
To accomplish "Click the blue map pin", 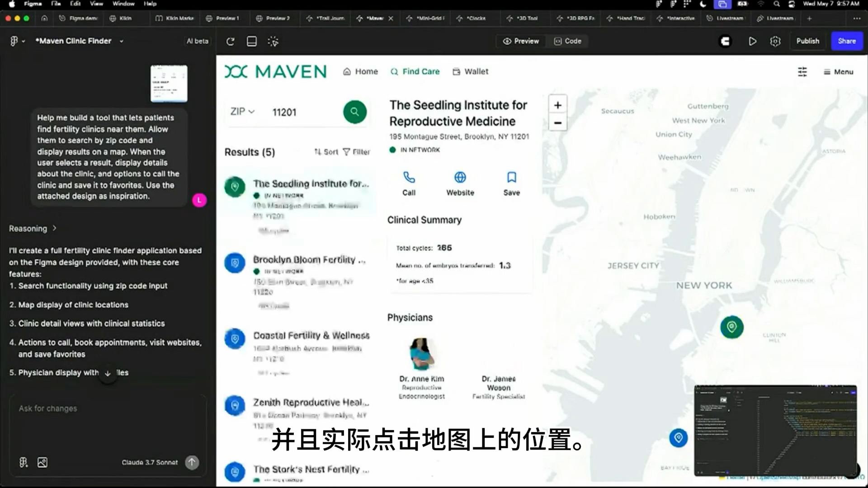I will pyautogui.click(x=678, y=437).
